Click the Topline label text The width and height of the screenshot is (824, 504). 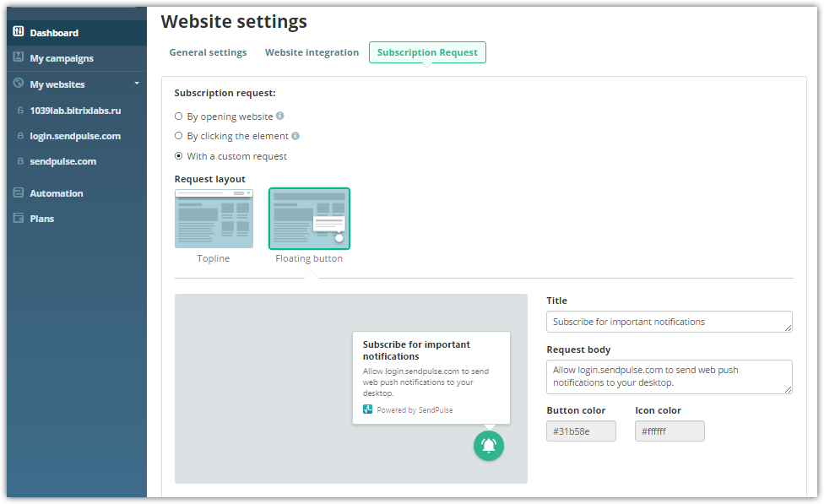[x=214, y=258]
